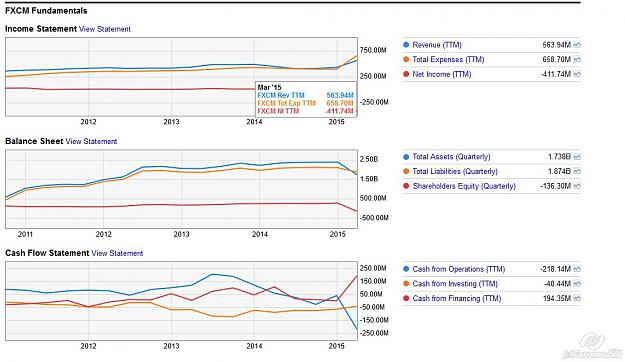The image size is (625, 362).
Task: Open chart icon beside Total Liabilities (Quarterly) value
Action: [577, 171]
